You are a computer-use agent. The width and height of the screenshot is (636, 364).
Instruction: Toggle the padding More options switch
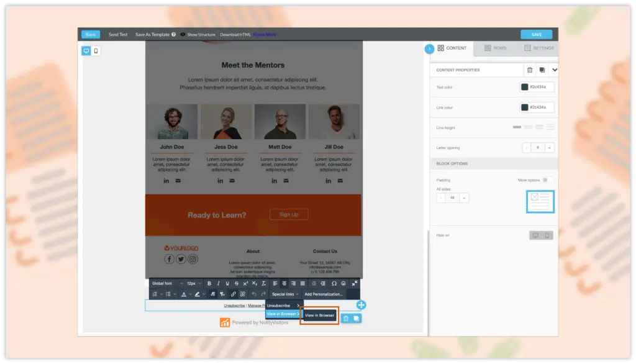coord(547,180)
